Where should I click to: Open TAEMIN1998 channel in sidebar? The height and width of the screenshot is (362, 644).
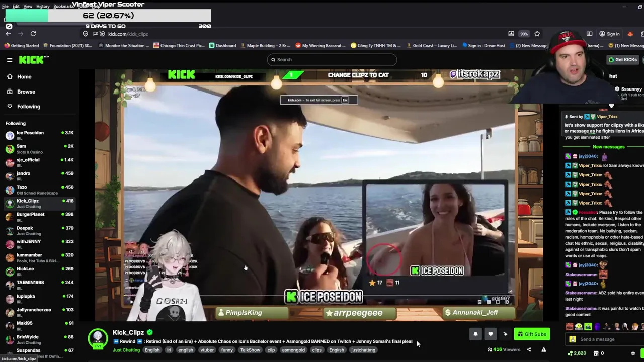(39, 285)
